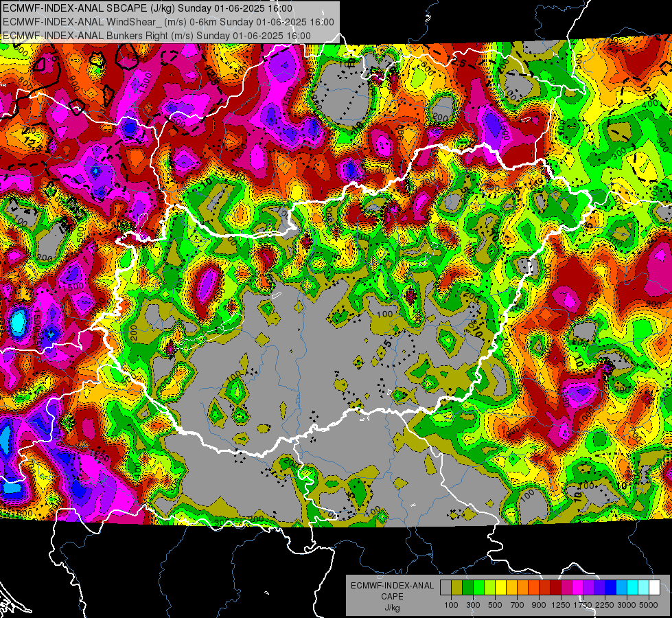Select the white legend swatch
This screenshot has width=672, height=618.
654,588
